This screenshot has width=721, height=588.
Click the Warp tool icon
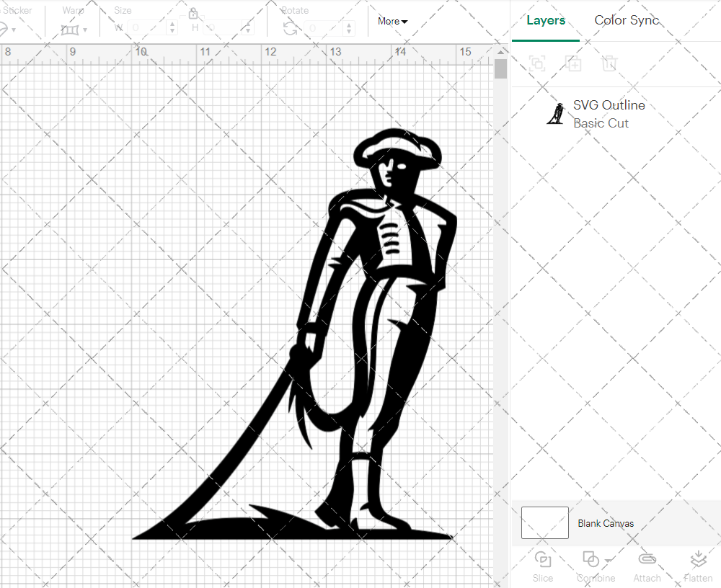point(69,30)
